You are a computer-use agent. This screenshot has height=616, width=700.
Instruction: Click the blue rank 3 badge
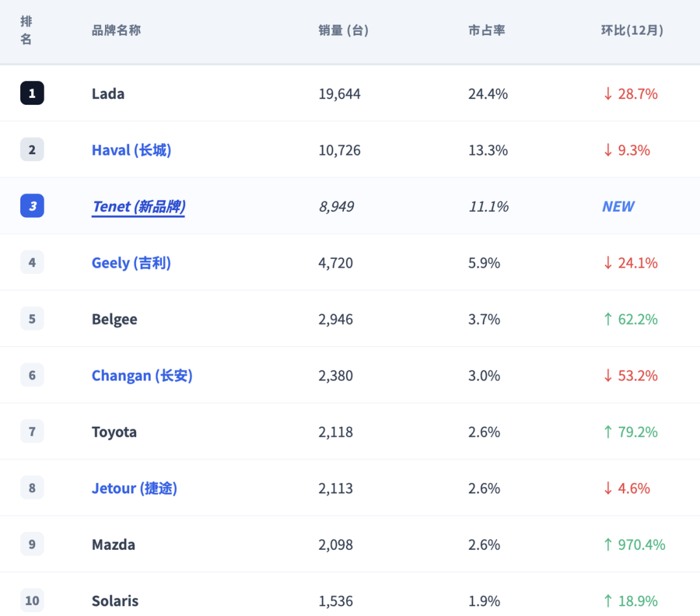[x=32, y=205]
